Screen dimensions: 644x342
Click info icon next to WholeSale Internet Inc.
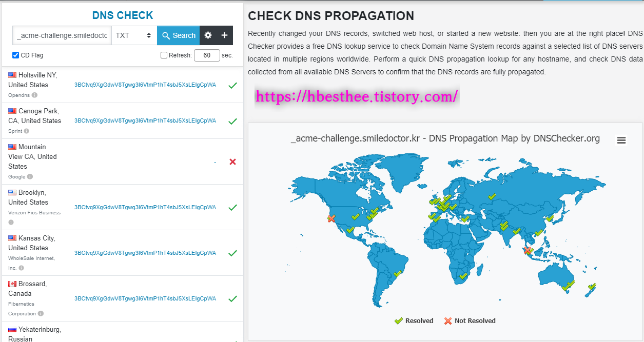[x=21, y=268]
